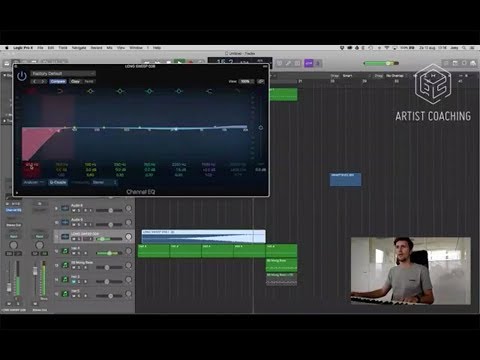Toggle the fourth parametric bell band icon

(179, 91)
